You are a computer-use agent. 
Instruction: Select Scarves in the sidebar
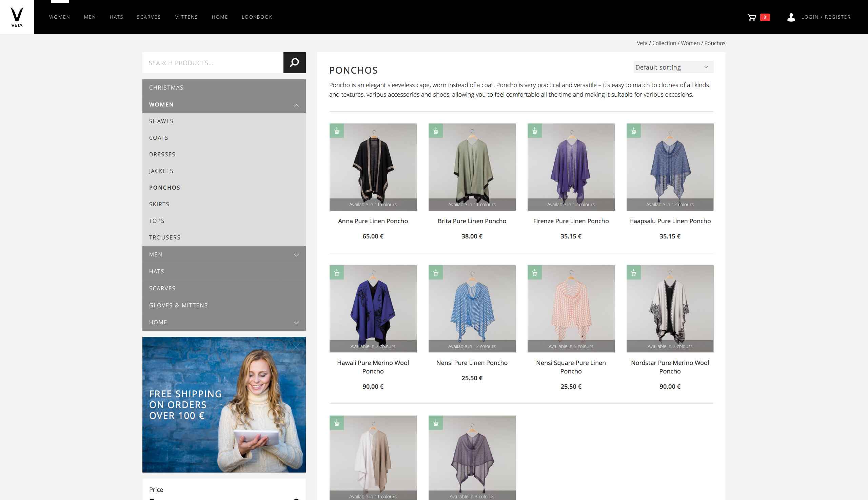tap(224, 288)
